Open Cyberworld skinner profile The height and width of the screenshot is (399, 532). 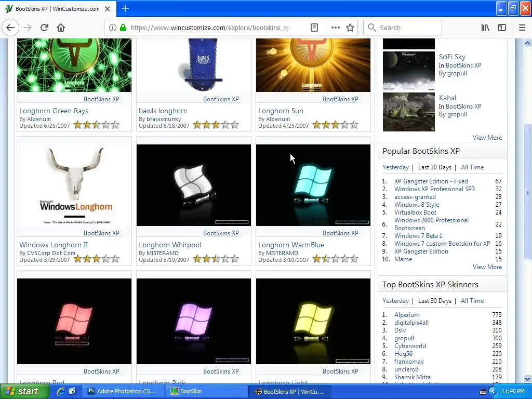pos(410,345)
